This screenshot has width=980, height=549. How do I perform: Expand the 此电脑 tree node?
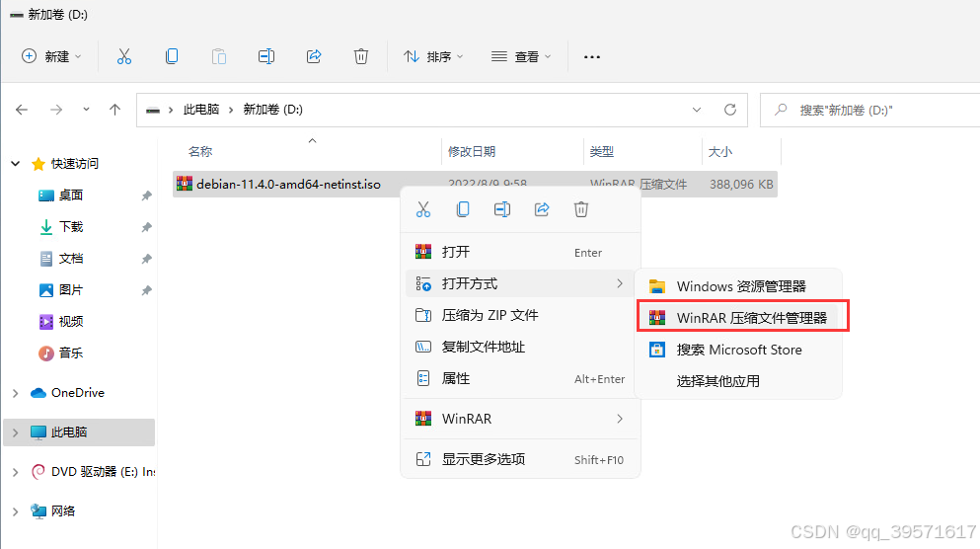(16, 432)
